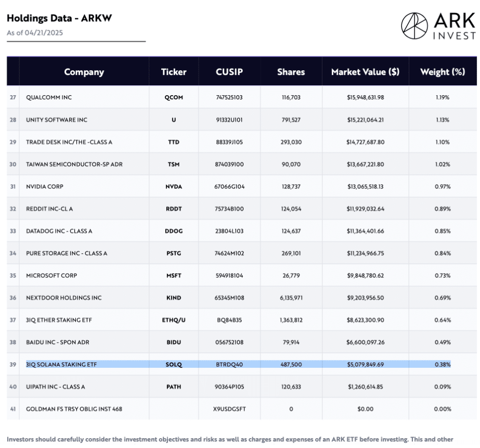
Task: Click weight value 1.13%
Action: tap(443, 120)
